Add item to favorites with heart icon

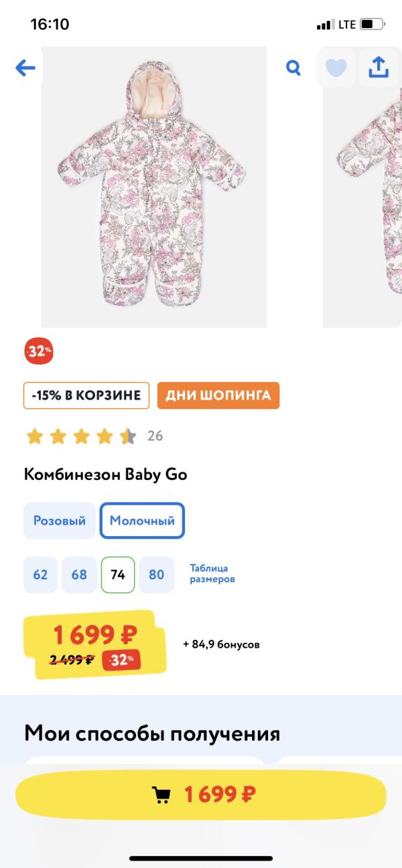click(x=336, y=68)
